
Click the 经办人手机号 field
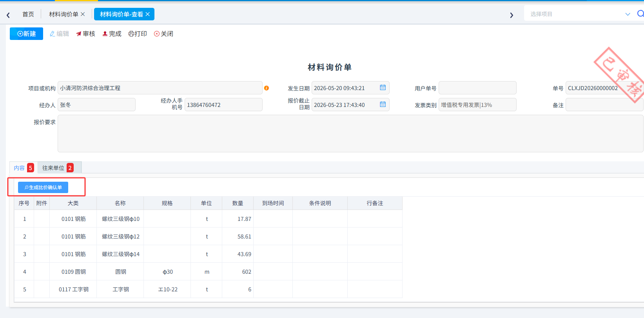tap(223, 105)
